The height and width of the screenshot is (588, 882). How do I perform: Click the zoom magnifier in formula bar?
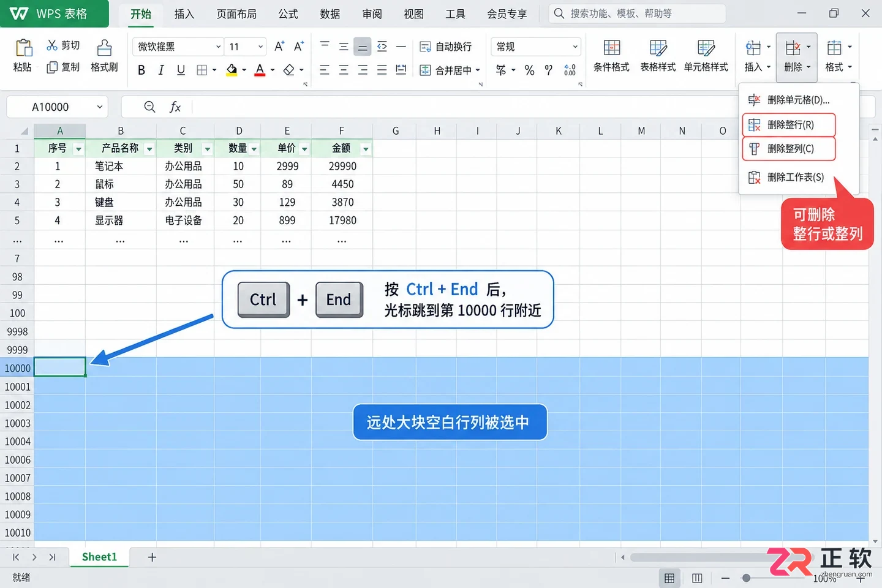[x=149, y=107]
